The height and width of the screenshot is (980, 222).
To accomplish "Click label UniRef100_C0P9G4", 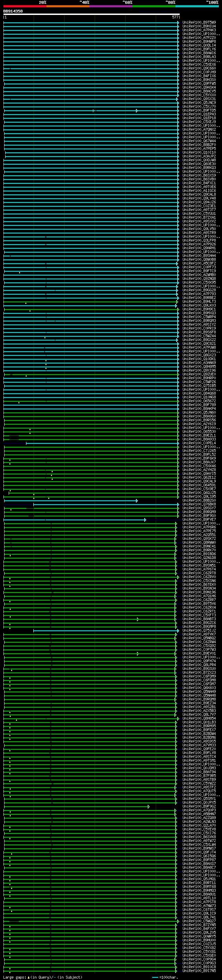I will [199, 959].
